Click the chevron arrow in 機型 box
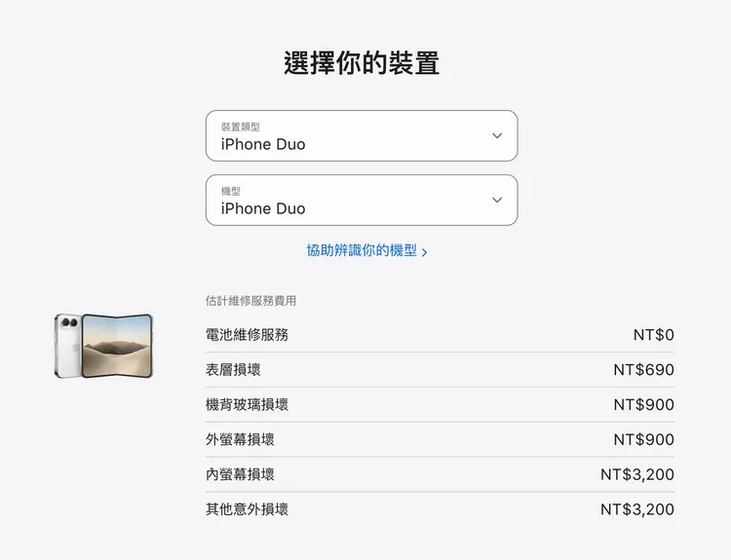The width and height of the screenshot is (731, 560). coord(497,200)
